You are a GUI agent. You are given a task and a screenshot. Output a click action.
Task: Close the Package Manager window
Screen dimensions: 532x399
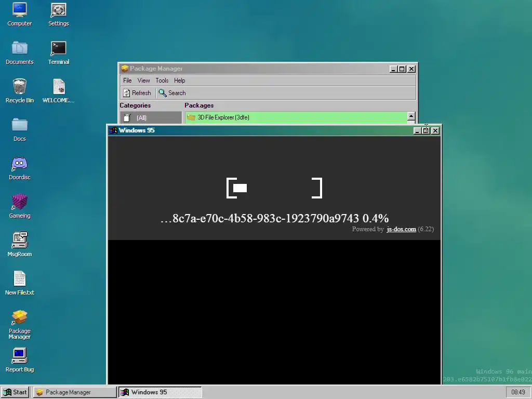tap(411, 69)
